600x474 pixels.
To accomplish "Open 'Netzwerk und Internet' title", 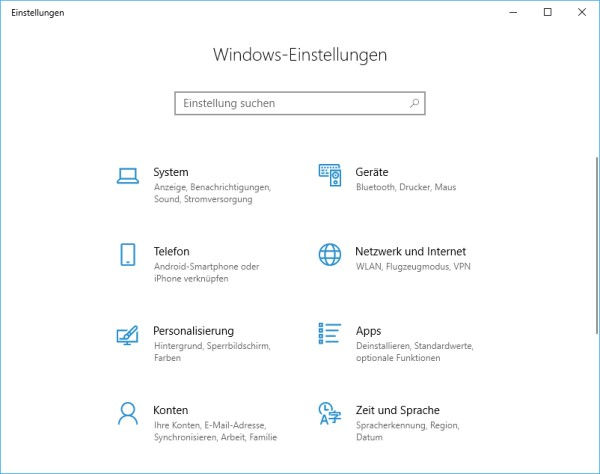I will pos(411,251).
